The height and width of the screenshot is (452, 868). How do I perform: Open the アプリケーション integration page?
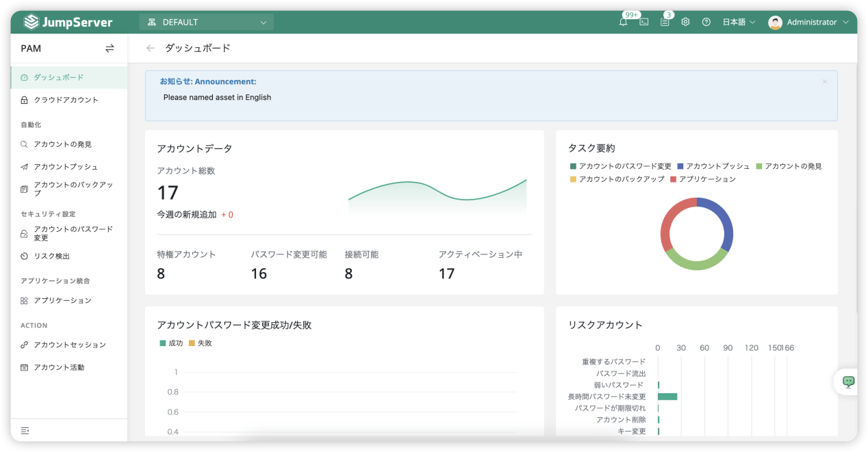[64, 300]
